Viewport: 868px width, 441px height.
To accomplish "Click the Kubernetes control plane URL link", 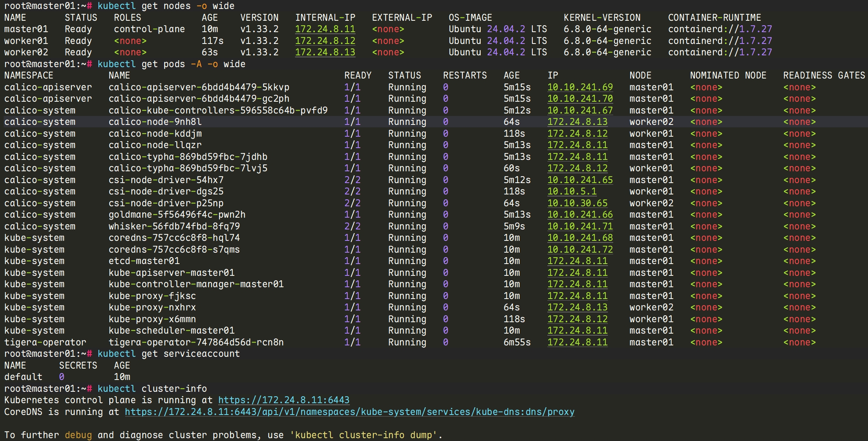I will coord(284,400).
